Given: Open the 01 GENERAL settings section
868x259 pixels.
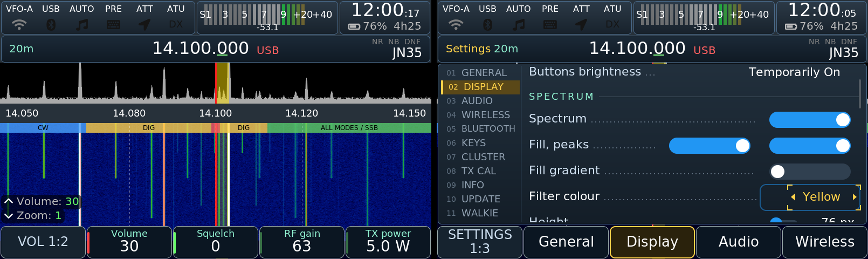Looking at the screenshot, I should tap(480, 73).
